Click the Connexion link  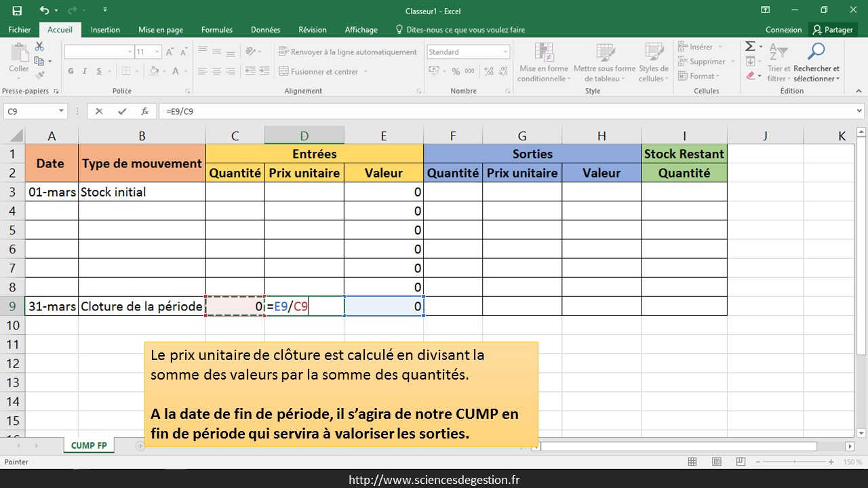pyautogui.click(x=783, y=30)
